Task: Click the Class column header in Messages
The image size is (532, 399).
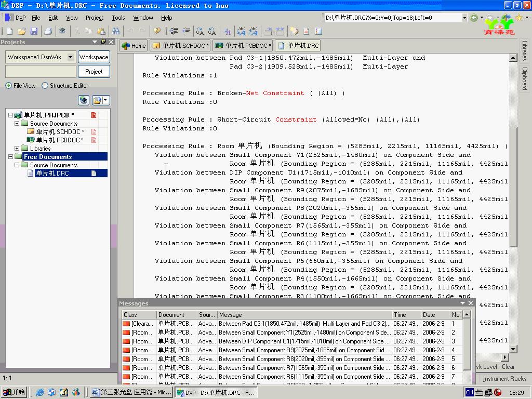Action: [x=139, y=315]
